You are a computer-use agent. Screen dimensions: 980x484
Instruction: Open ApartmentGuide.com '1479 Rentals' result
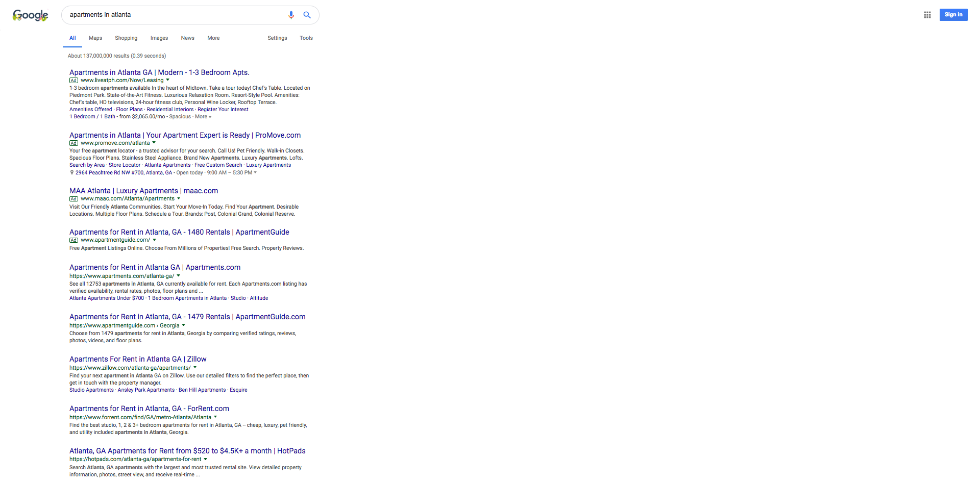[x=187, y=317]
